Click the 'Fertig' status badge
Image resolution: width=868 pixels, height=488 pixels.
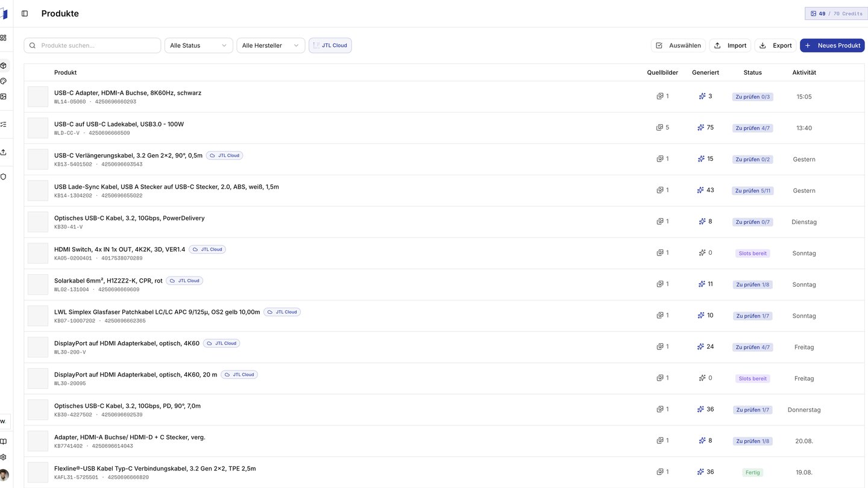pos(753,472)
